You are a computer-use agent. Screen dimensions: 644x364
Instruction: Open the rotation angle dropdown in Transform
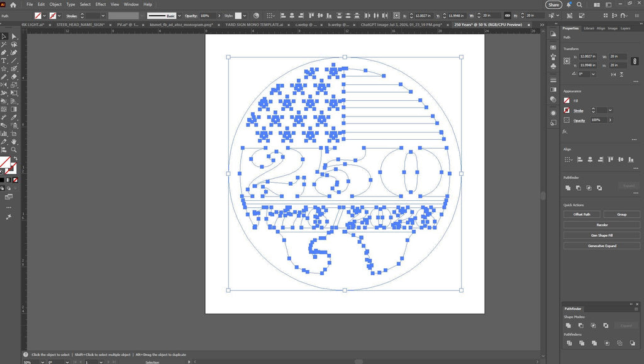593,74
